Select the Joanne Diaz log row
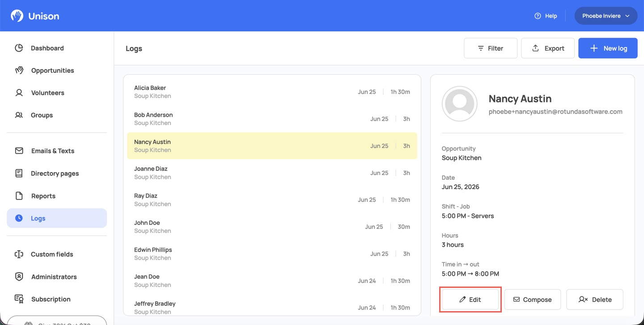The height and width of the screenshot is (325, 644). 272,173
